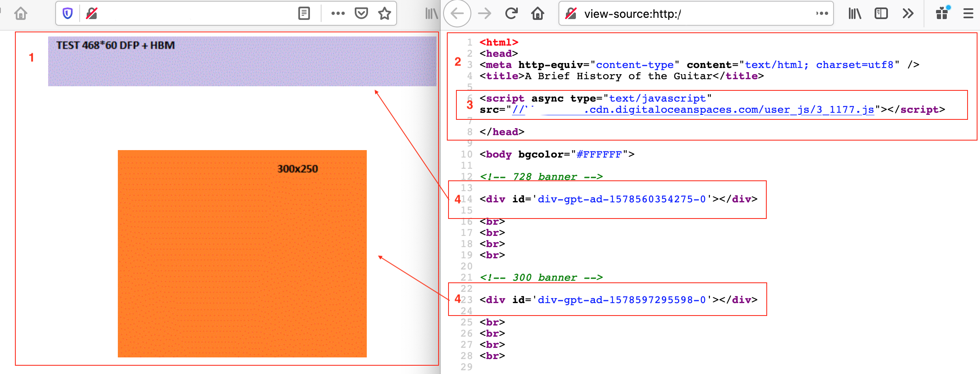The width and height of the screenshot is (980, 374).
Task: Click the home icon in left browser window
Action: (x=20, y=14)
